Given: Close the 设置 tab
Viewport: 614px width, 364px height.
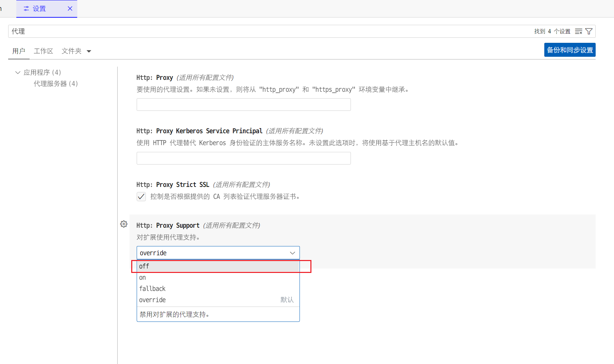Looking at the screenshot, I should 70,8.
